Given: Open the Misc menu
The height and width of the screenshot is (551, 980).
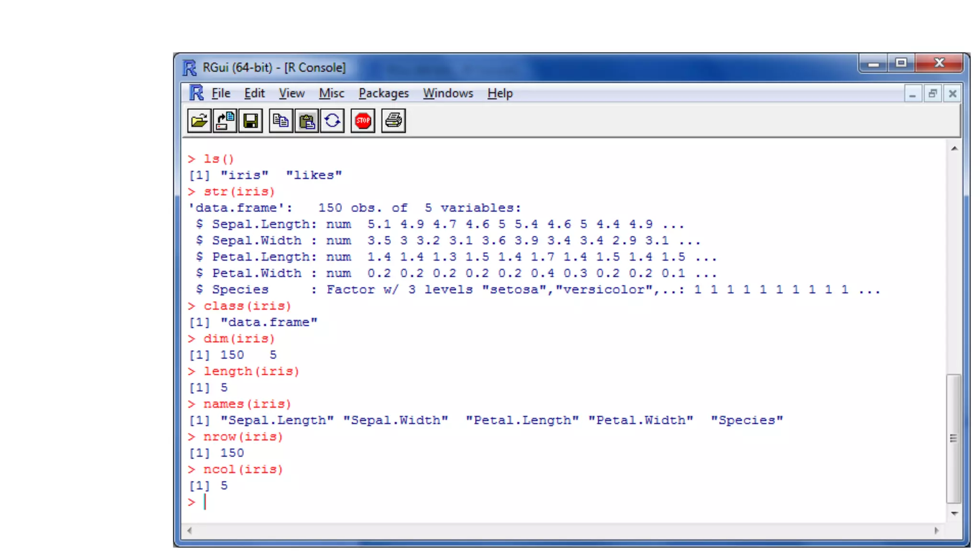Looking at the screenshot, I should coord(331,93).
